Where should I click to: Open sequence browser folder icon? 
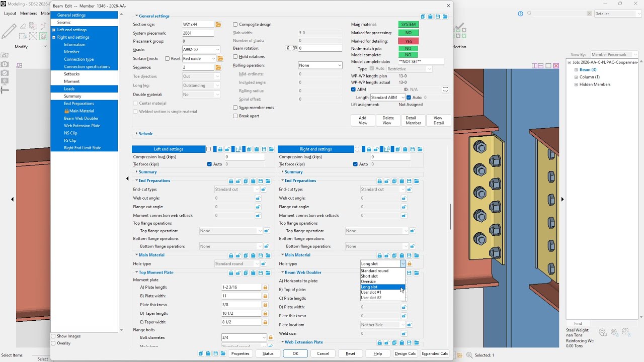pyautogui.click(x=218, y=67)
